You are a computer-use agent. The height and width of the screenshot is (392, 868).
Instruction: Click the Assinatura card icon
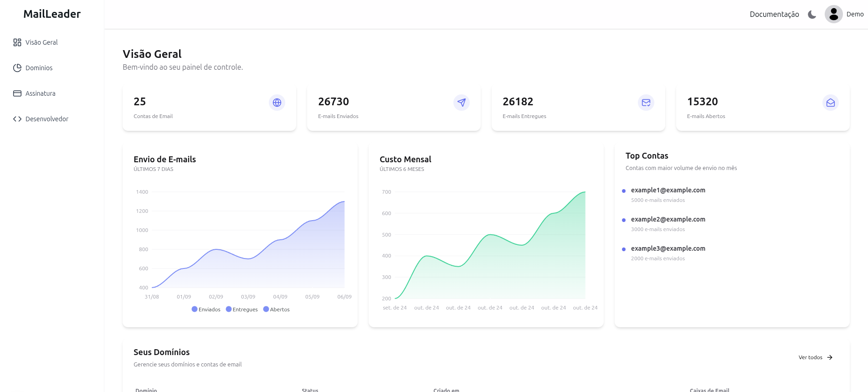coord(17,93)
